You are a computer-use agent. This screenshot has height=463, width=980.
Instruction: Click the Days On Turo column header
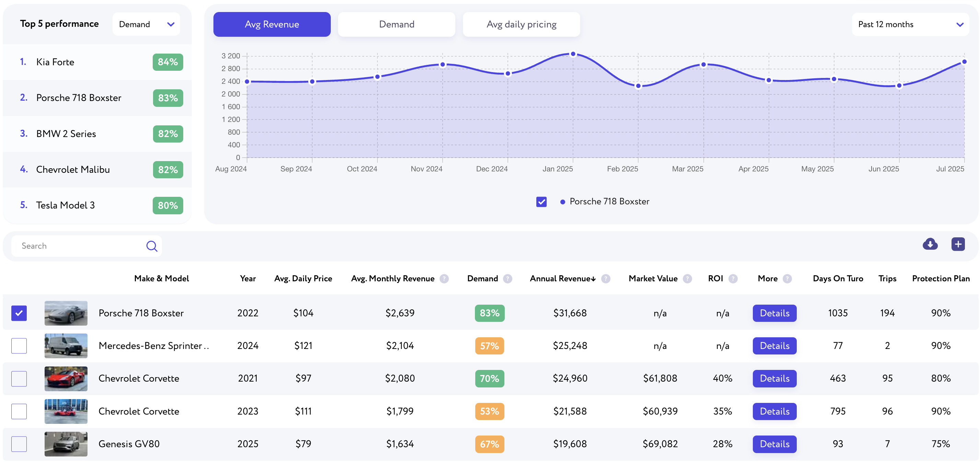point(838,279)
